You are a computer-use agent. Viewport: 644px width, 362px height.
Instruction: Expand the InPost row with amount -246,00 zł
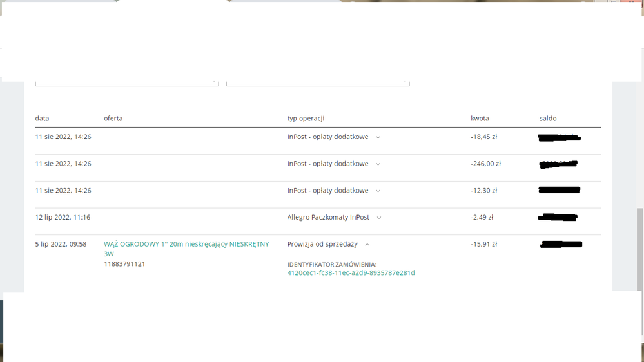378,164
